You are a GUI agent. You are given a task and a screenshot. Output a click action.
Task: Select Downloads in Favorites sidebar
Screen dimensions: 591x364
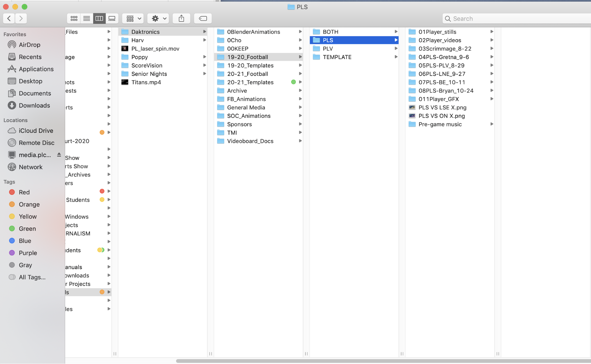[34, 105]
